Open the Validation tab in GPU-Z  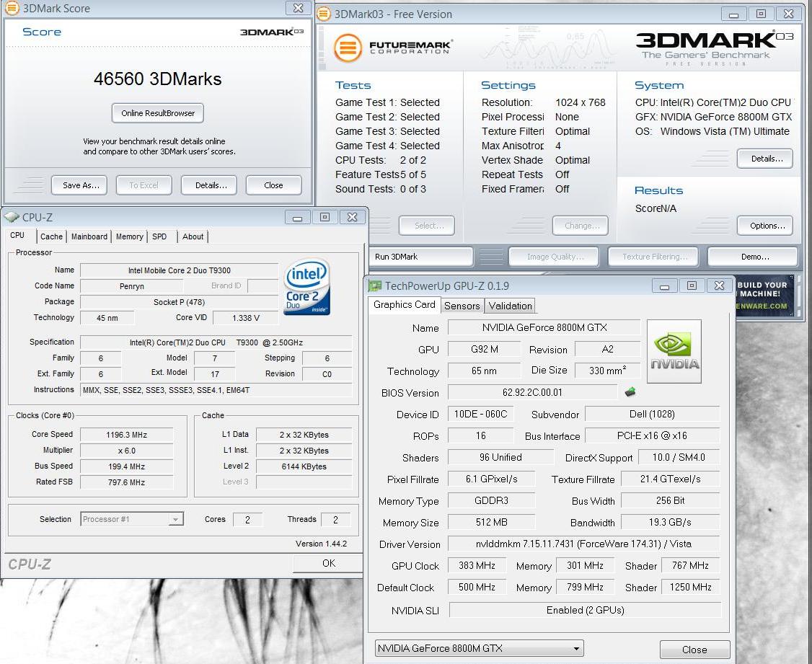point(510,306)
